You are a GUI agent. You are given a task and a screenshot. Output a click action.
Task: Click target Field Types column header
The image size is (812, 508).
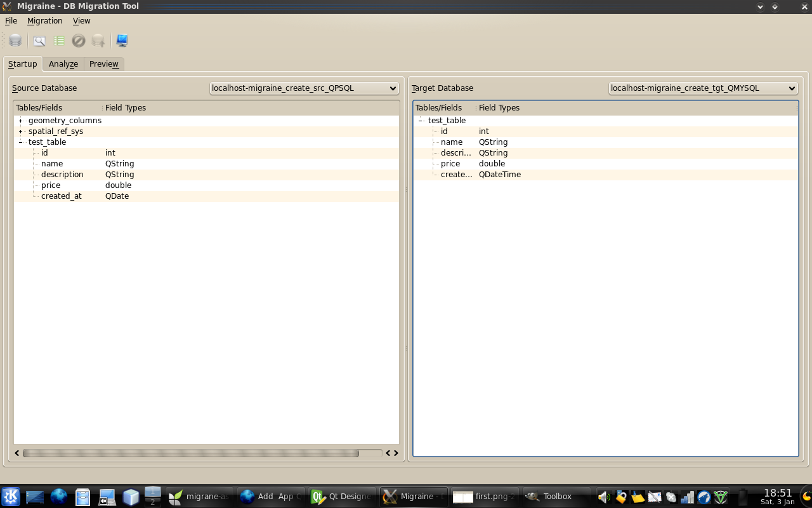(x=637, y=108)
